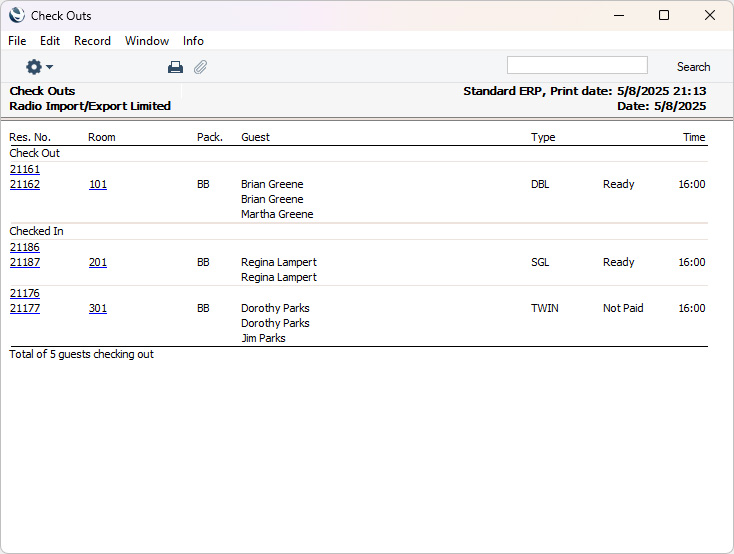The image size is (734, 554).
Task: Click the Guest column header
Action: [255, 137]
